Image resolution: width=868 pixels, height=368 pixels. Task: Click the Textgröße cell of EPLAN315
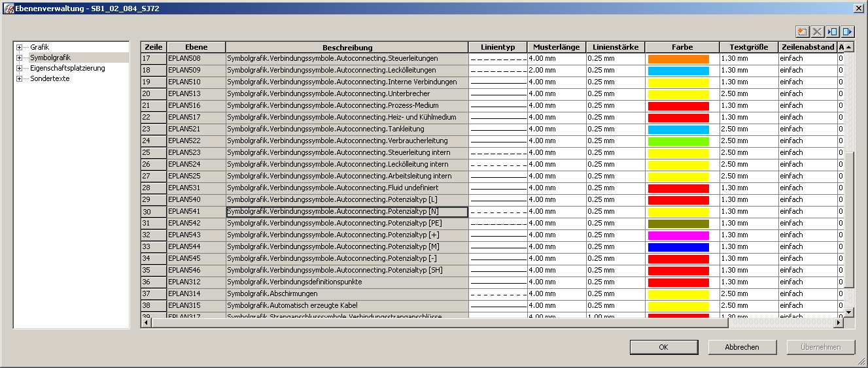click(749, 306)
